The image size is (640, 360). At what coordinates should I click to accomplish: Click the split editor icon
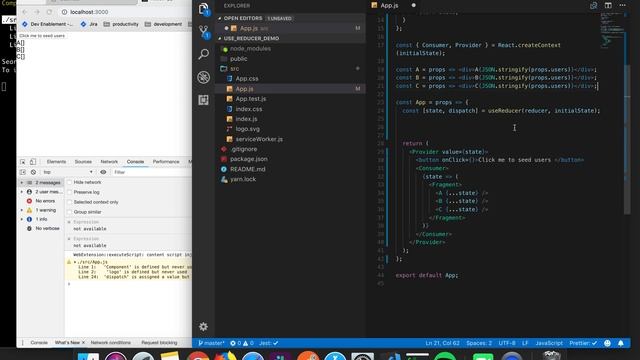pyautogui.click(x=608, y=5)
